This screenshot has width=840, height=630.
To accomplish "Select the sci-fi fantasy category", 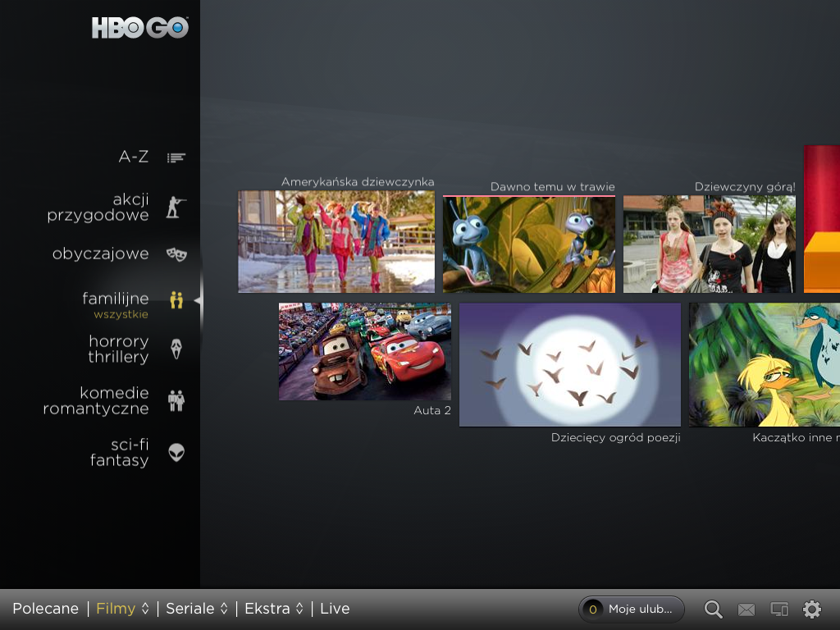I will point(120,452).
